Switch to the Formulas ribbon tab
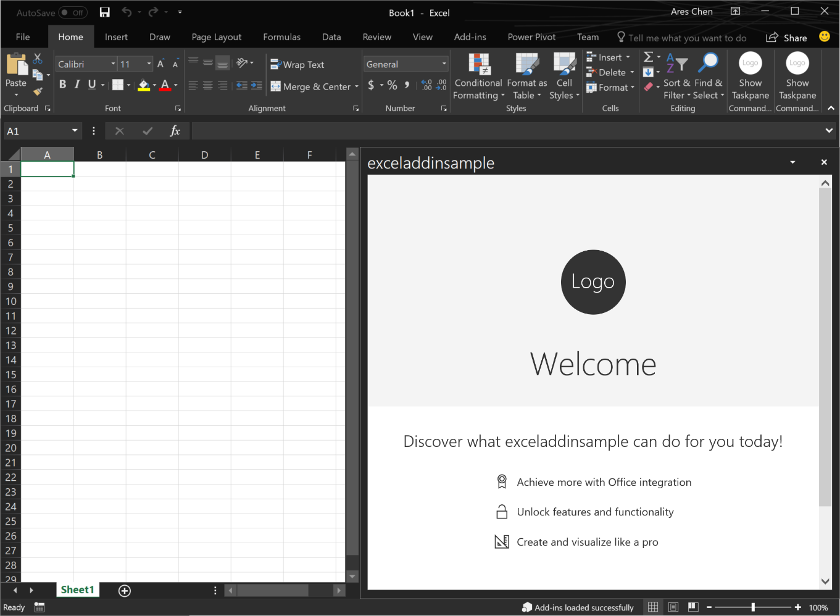The image size is (840, 616). 281,37
